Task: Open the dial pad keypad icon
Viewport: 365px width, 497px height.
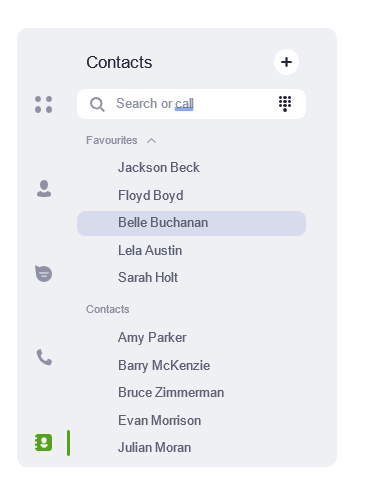Action: [285, 104]
